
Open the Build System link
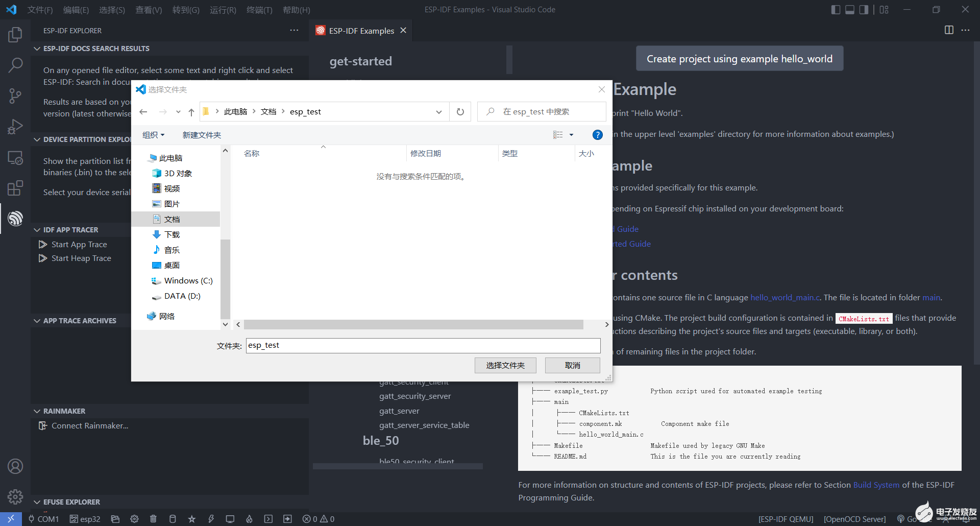coord(876,485)
